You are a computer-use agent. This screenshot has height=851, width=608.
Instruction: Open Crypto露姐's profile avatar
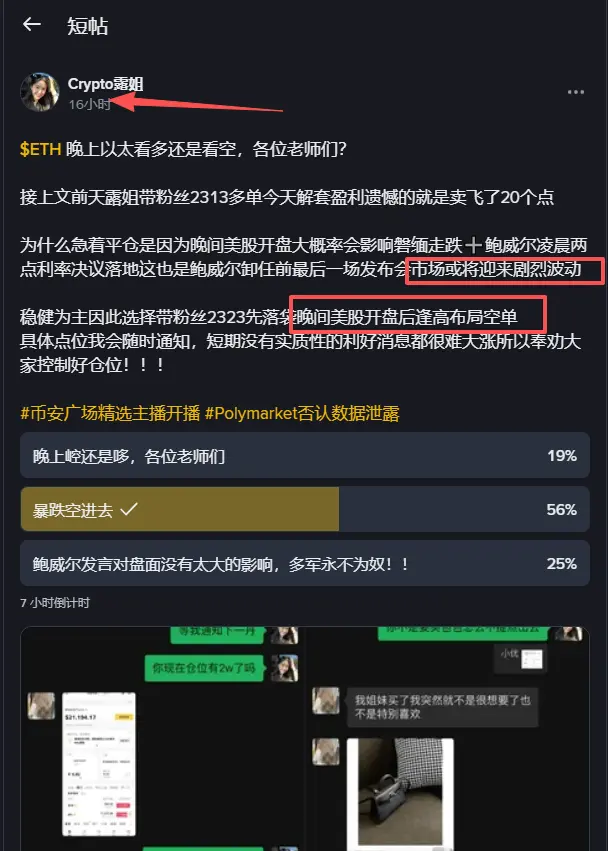click(40, 92)
